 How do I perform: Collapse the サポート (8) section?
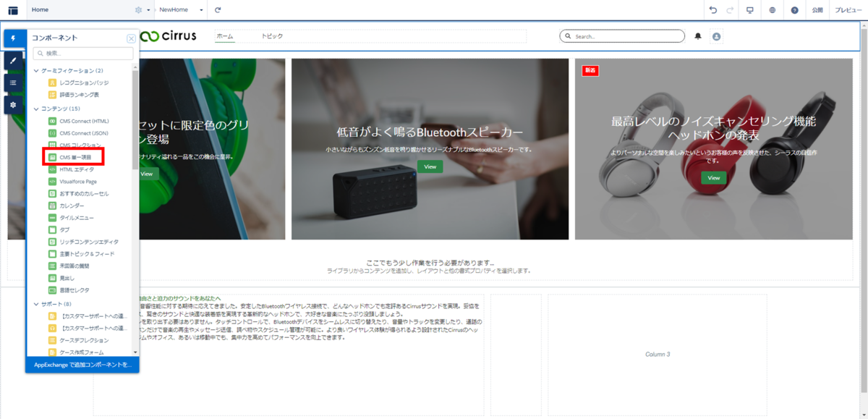[x=52, y=304]
